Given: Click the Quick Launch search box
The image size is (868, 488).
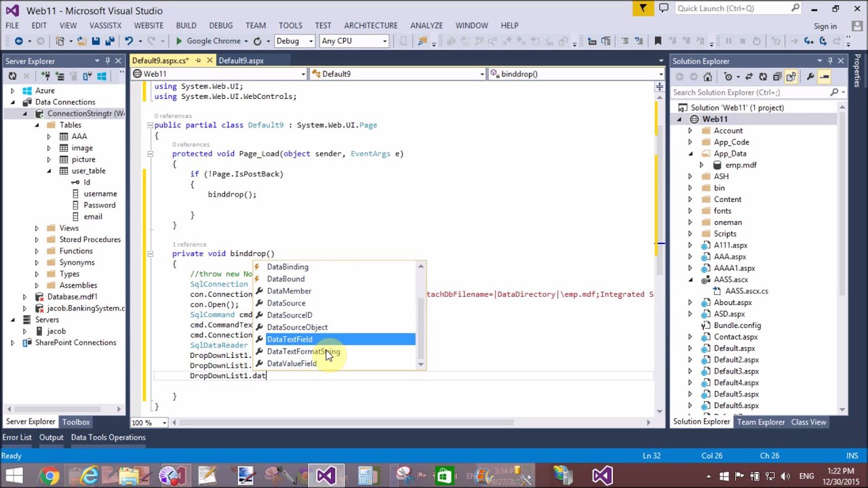Looking at the screenshot, I should [738, 8].
